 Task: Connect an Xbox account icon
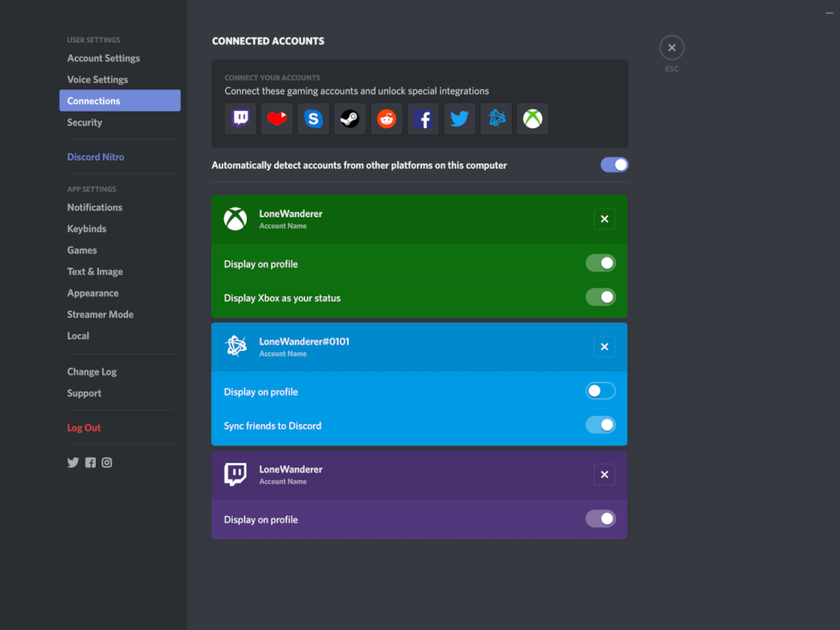click(532, 118)
